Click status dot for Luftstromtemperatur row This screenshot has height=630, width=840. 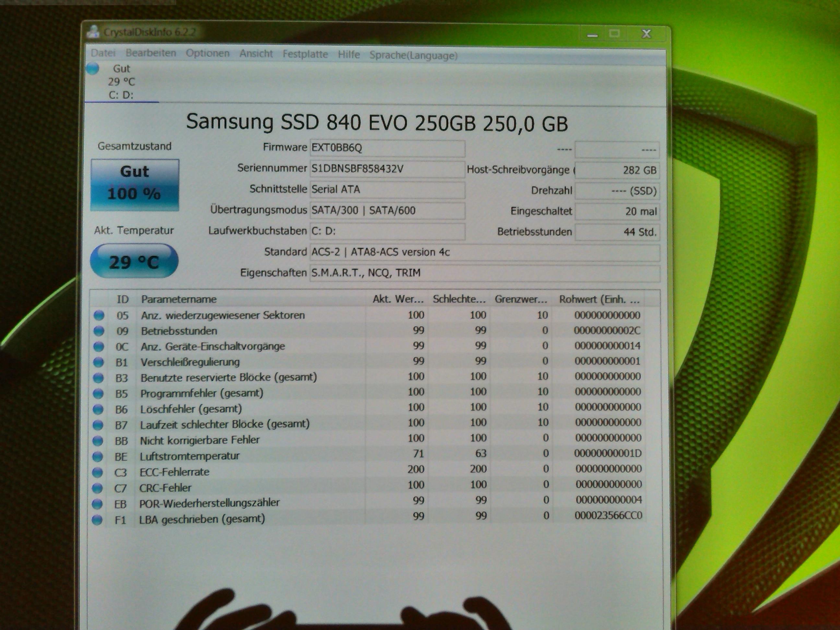pos(98,456)
